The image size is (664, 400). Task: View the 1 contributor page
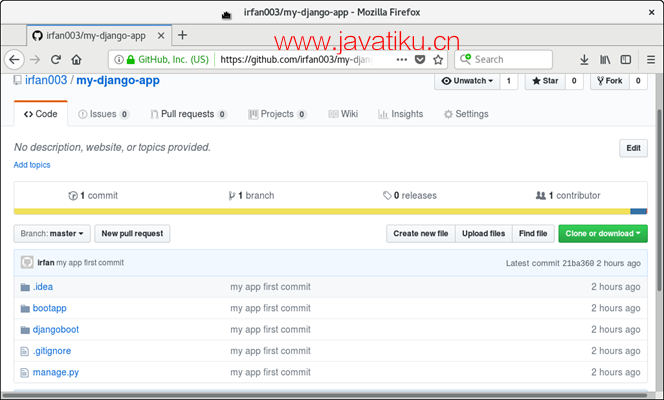(x=568, y=196)
